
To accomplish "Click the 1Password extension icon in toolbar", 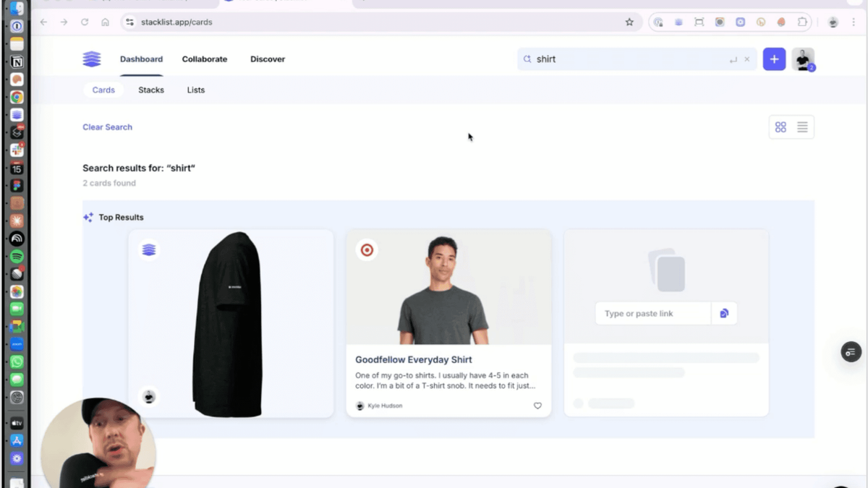I will point(658,22).
